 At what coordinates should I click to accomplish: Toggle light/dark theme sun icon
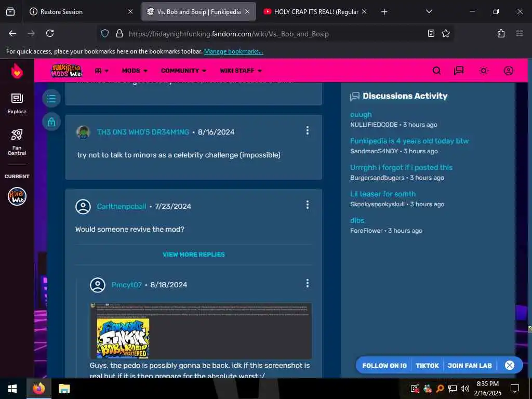(484, 71)
